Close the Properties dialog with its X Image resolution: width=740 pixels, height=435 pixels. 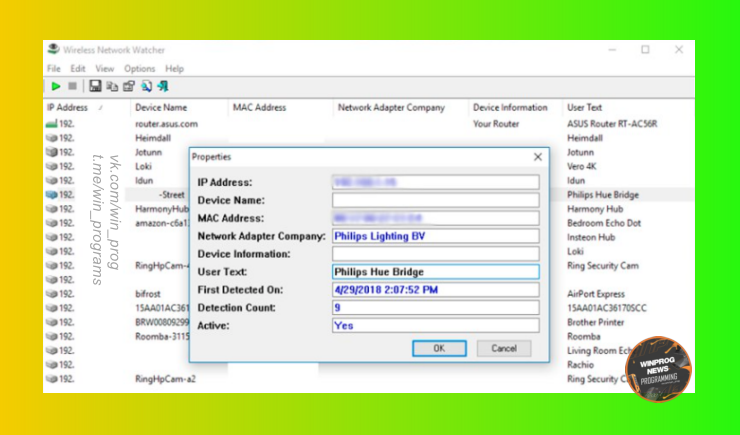click(x=538, y=157)
